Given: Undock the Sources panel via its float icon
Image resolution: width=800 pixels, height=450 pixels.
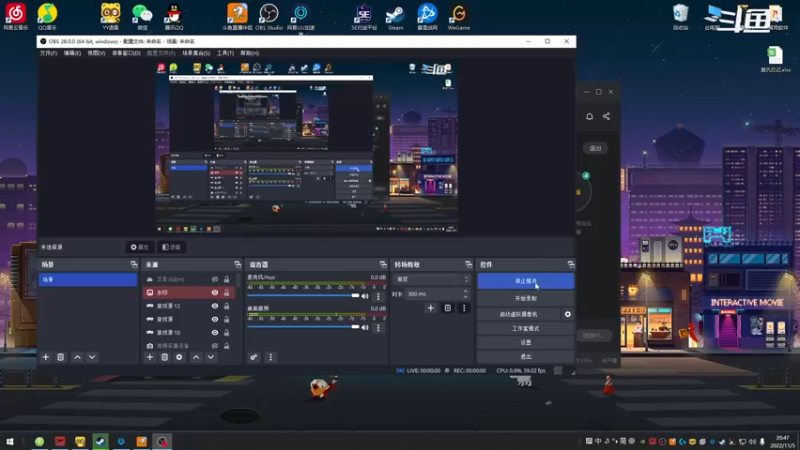Looking at the screenshot, I should [x=238, y=264].
